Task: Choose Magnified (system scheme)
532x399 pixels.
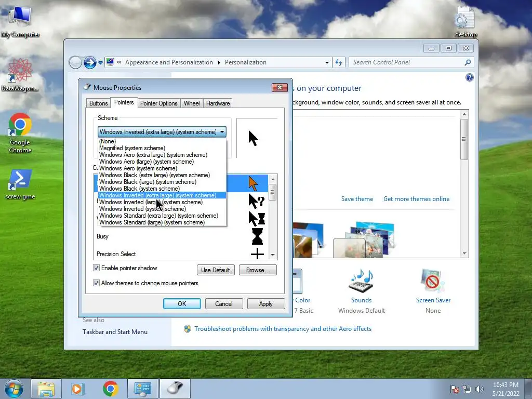Action: tap(162, 148)
